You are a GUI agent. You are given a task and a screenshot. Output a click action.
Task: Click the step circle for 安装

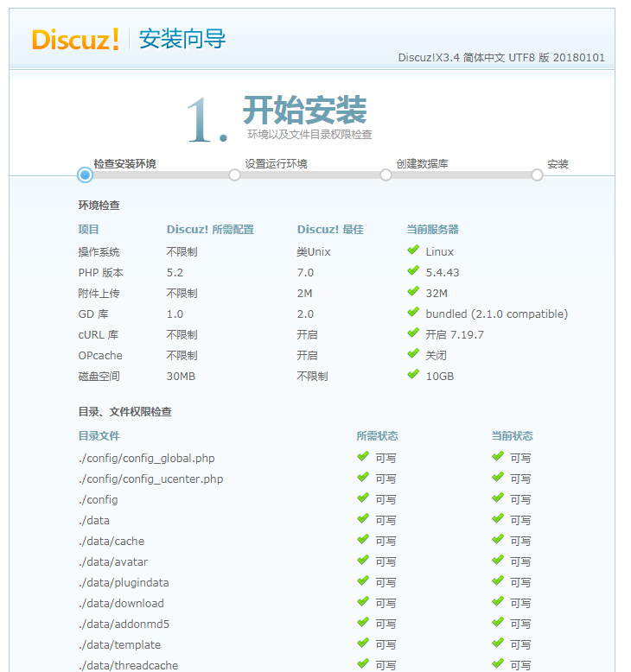pos(537,174)
